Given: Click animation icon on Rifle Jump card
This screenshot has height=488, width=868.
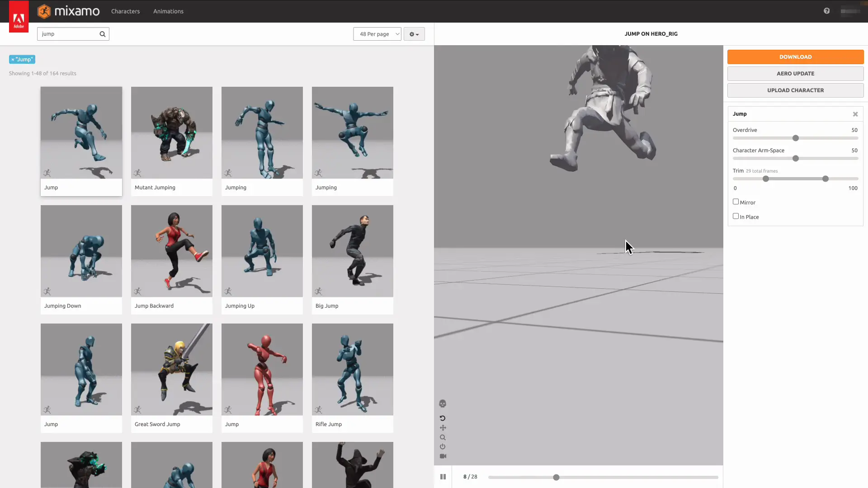Looking at the screenshot, I should [x=318, y=409].
